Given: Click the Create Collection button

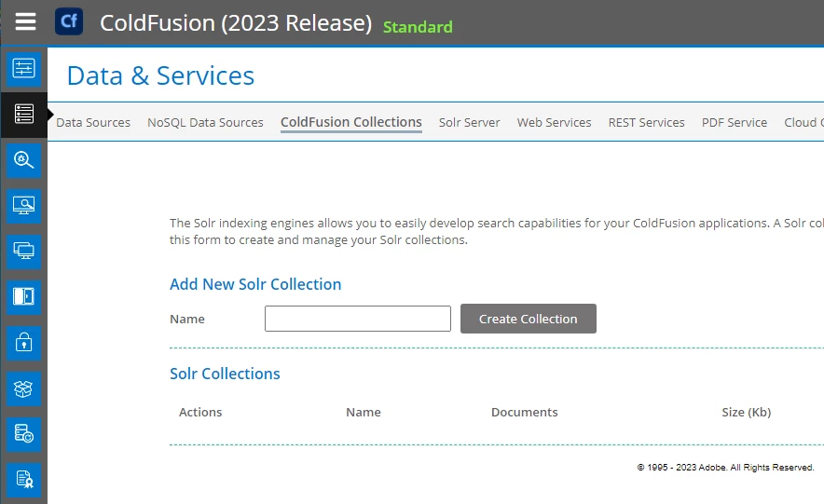Looking at the screenshot, I should (529, 319).
